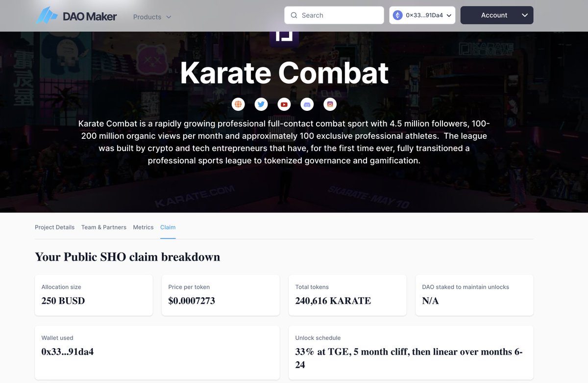The width and height of the screenshot is (588, 383).
Task: Click the 'Karate Combat' title heading
Action: (x=284, y=73)
